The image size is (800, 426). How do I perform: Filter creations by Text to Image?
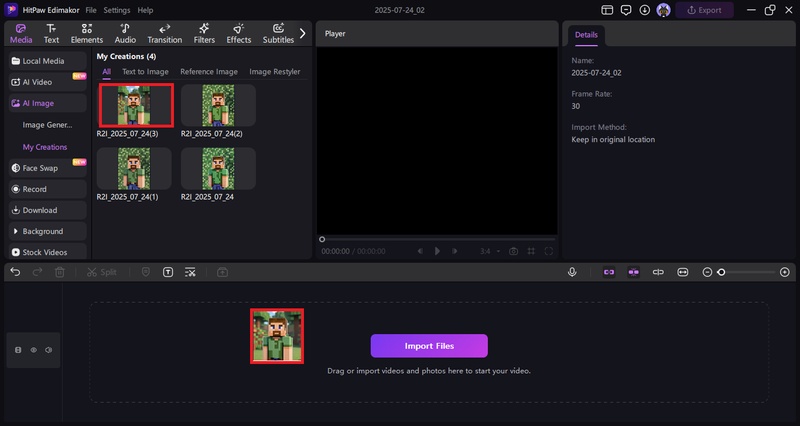tap(145, 72)
